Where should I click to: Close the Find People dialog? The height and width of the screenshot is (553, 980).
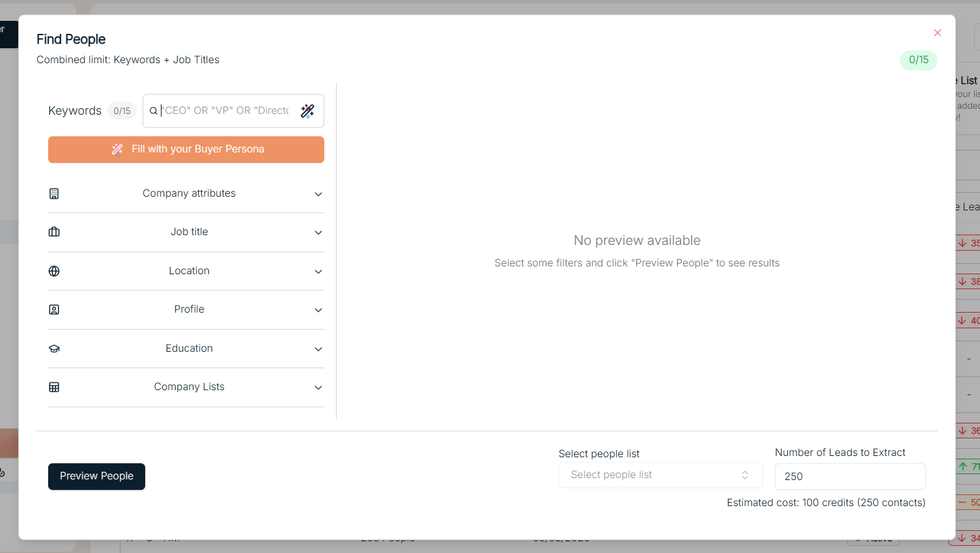938,33
